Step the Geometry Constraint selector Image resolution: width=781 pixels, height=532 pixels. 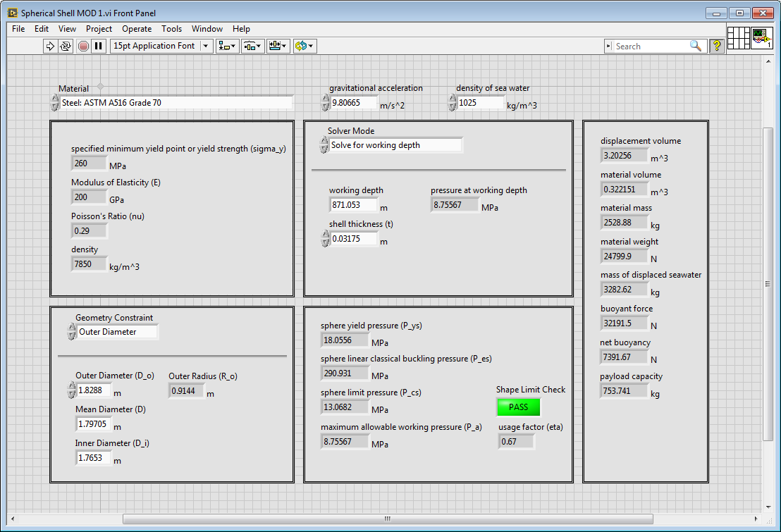(x=71, y=332)
